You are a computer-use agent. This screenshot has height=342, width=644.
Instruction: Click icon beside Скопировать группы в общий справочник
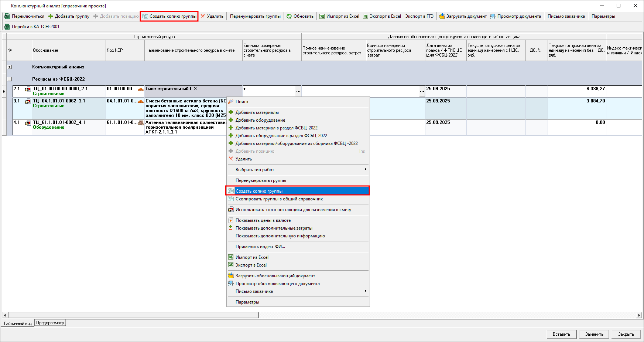pos(231,199)
